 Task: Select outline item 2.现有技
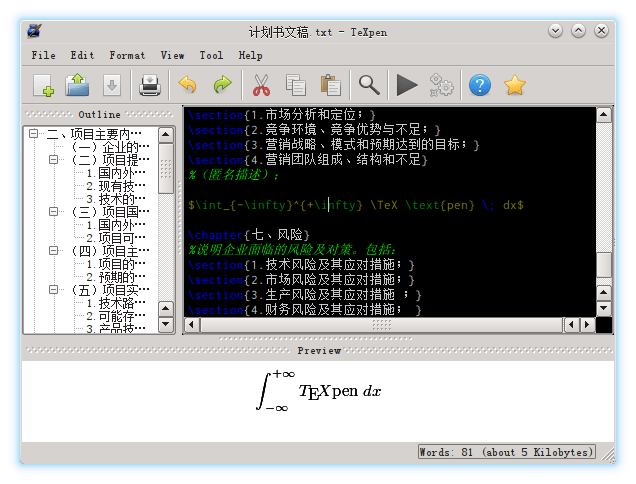(116, 186)
